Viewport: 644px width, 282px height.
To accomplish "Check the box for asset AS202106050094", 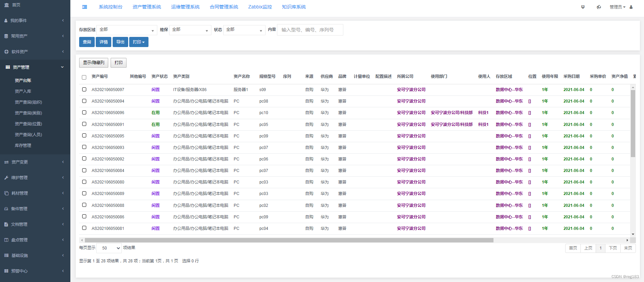I will (84, 101).
